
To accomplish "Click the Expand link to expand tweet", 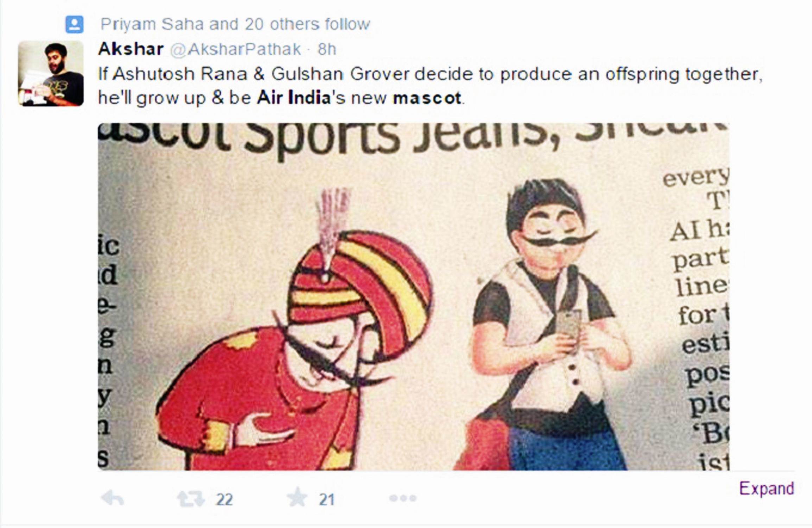I will click(767, 489).
